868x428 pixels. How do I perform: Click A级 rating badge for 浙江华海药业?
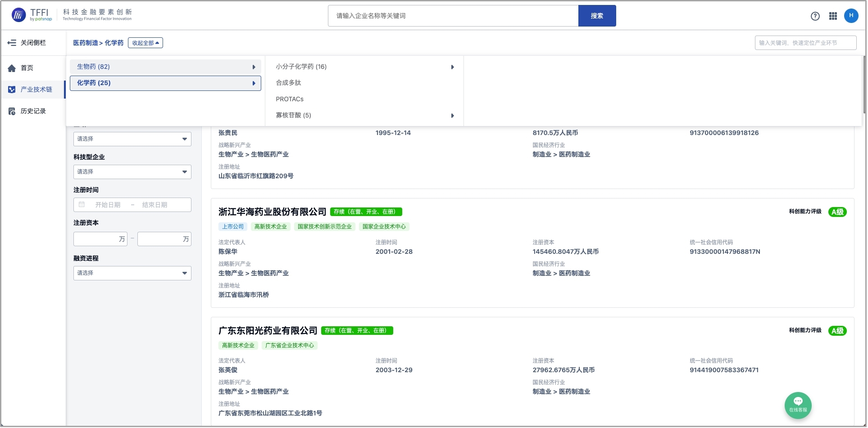tap(837, 212)
